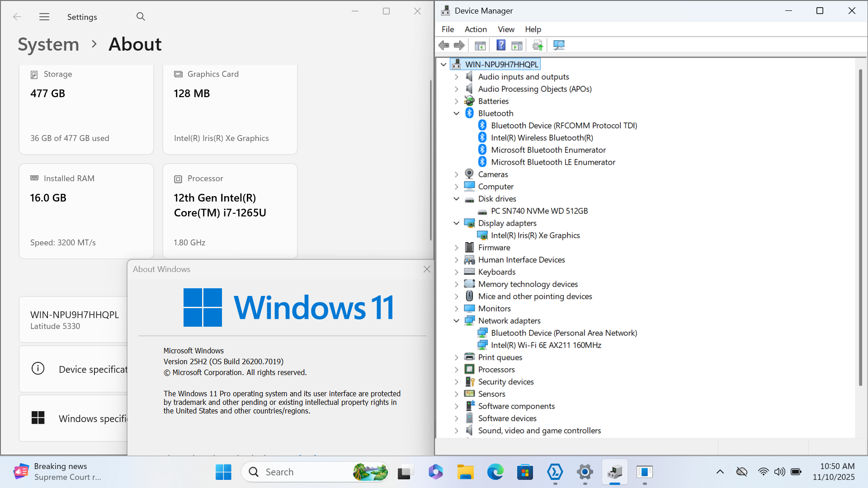Click the Show/Hide Action Pane icon

point(517,45)
